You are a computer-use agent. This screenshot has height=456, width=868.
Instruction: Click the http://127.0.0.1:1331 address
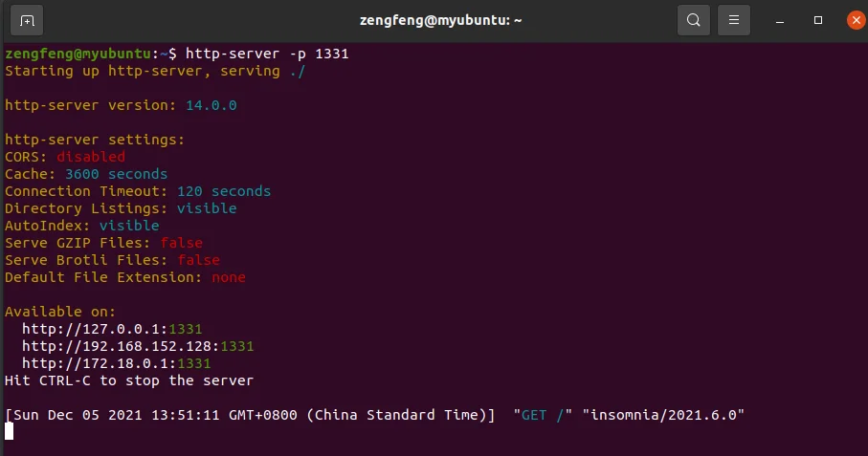(x=112, y=329)
